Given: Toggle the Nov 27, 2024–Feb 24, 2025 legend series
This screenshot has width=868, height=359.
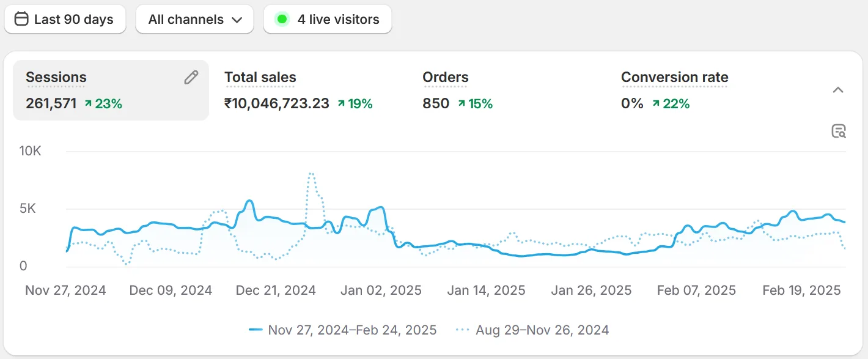Looking at the screenshot, I should 343,330.
